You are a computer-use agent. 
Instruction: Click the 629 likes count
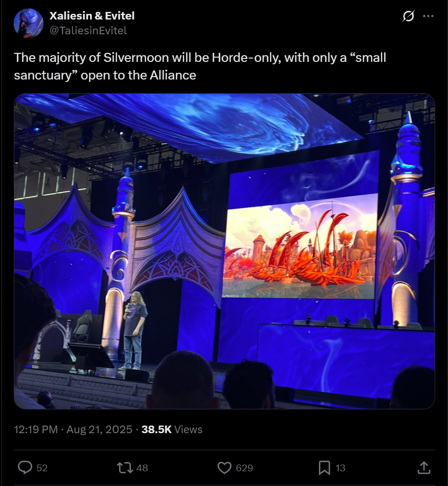(x=244, y=468)
